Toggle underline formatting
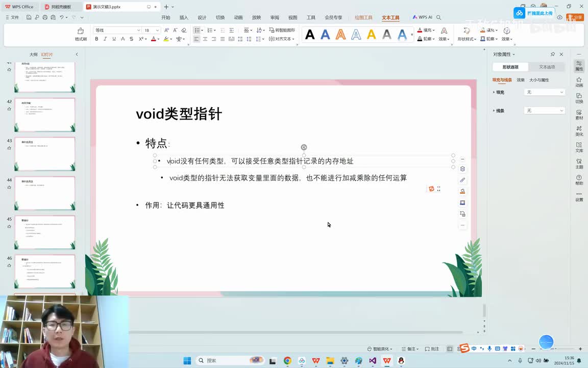 pos(114,39)
